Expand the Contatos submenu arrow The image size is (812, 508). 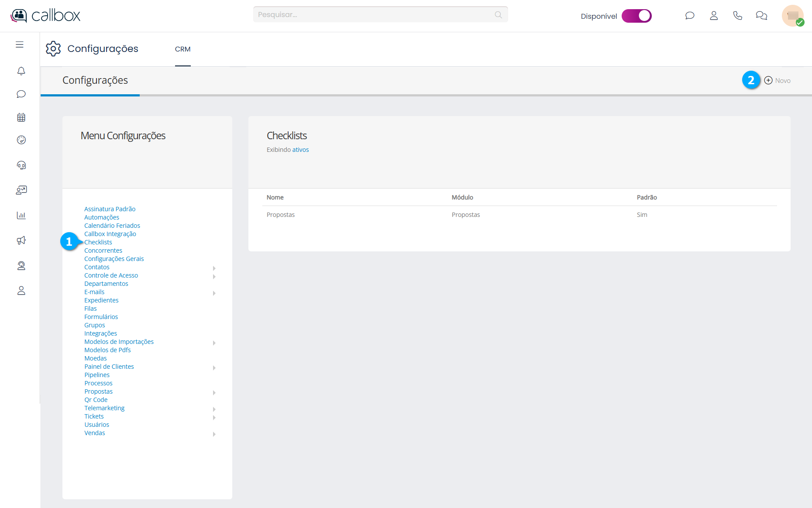[214, 268]
